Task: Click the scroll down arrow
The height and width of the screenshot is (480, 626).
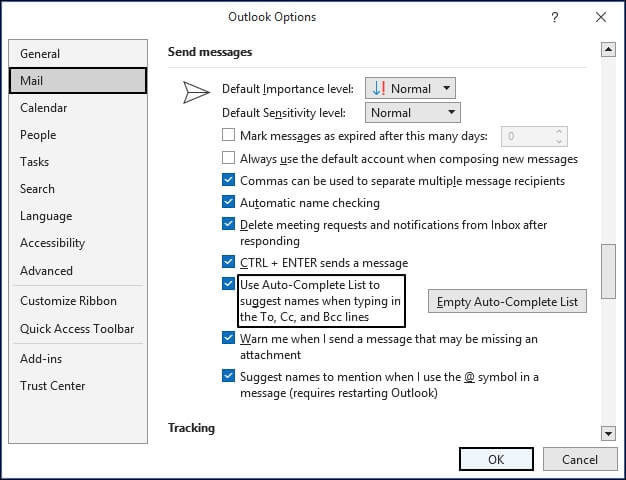Action: [x=608, y=433]
